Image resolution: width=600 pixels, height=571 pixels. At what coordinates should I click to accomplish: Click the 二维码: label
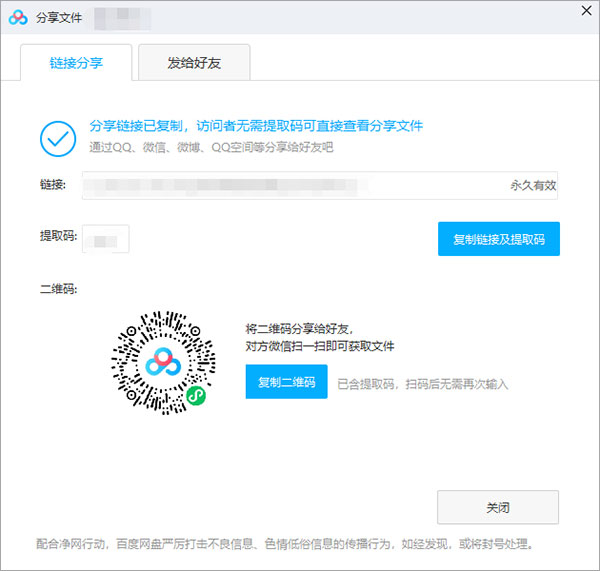click(59, 289)
